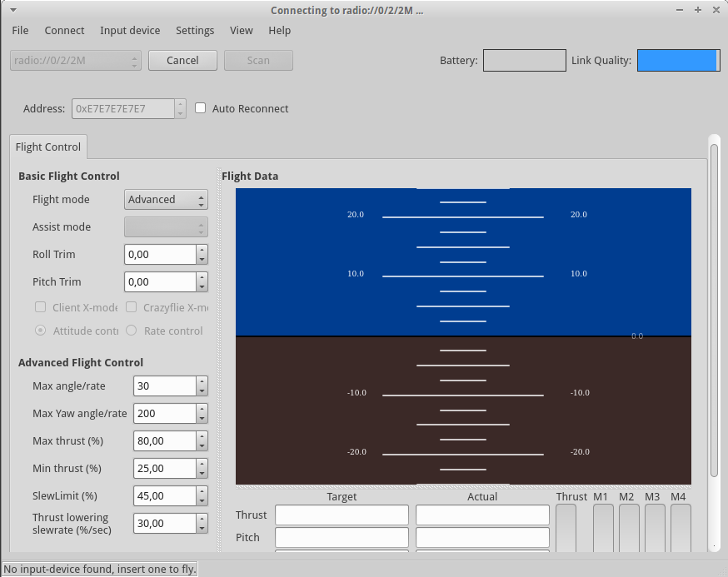Open the Input device menu
Screen dimensions: 728x577
tap(130, 30)
